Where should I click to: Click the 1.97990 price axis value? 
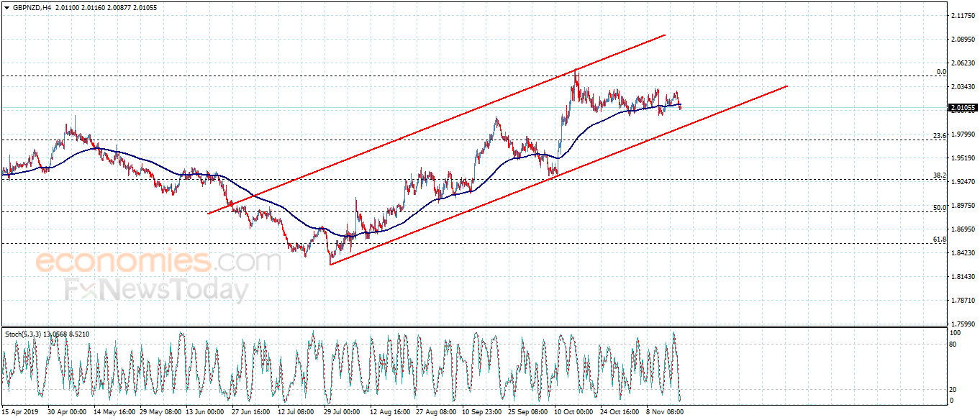pos(963,134)
